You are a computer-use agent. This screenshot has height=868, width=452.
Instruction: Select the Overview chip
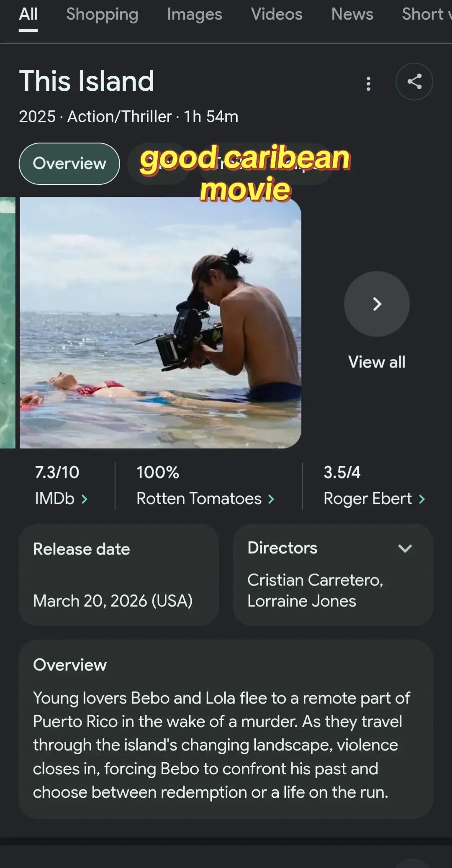click(69, 163)
